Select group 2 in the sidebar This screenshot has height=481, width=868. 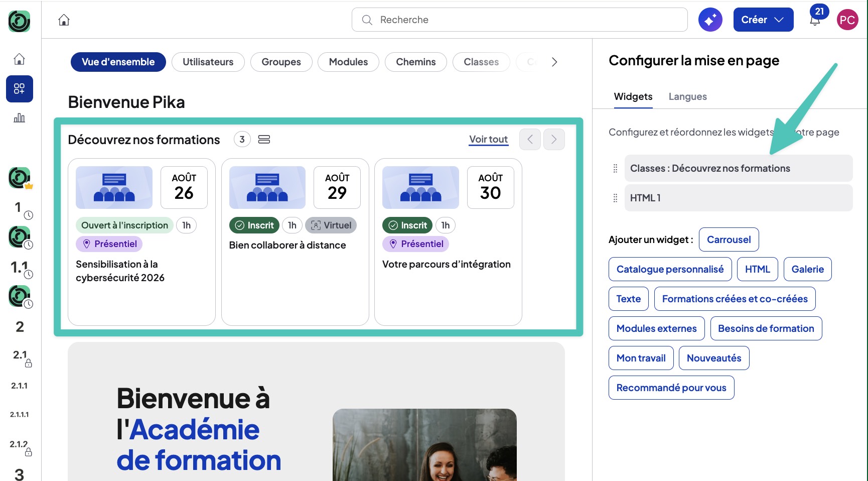[20, 327]
